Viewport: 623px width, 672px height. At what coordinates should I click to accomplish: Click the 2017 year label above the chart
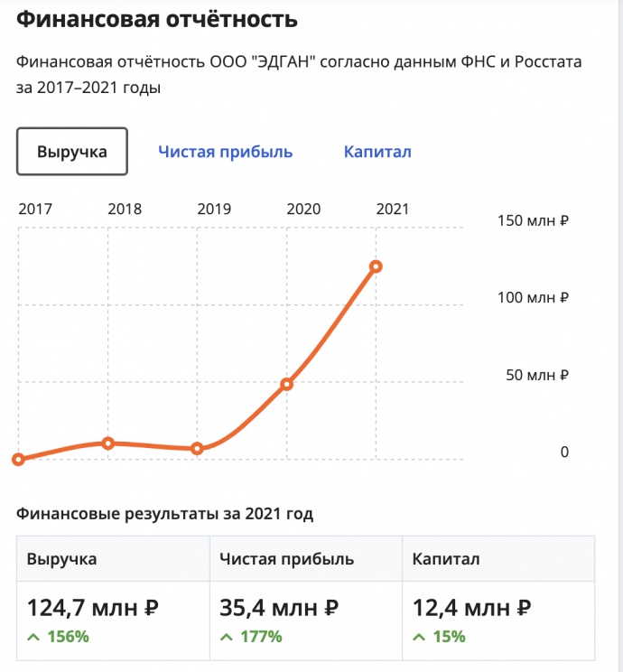[35, 209]
